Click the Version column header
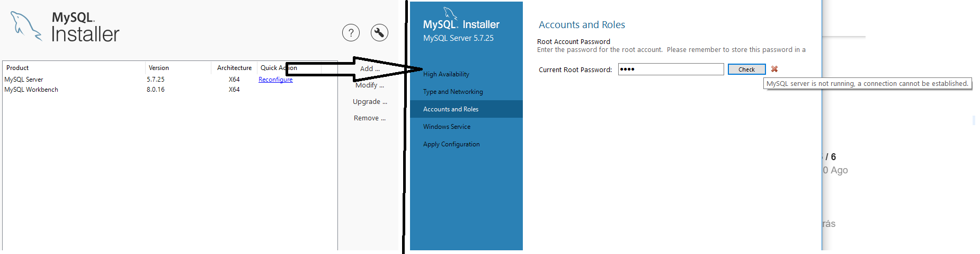Viewport: 980px width, 254px height. (x=178, y=68)
